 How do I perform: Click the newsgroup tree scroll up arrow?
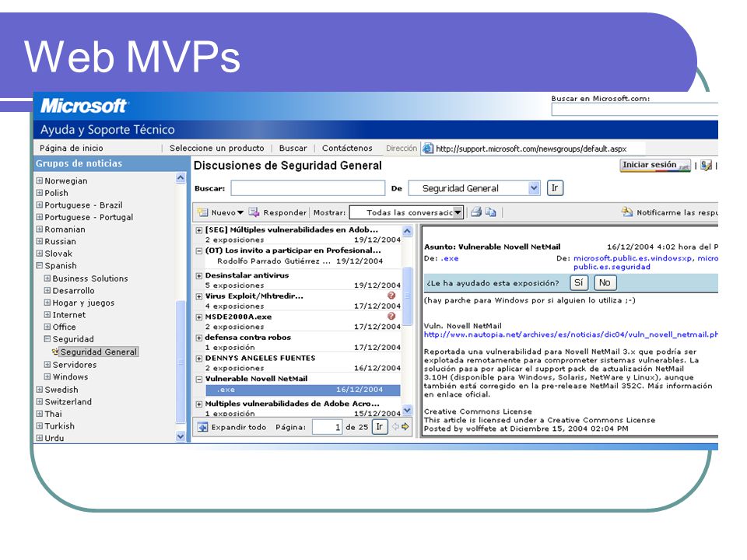181,179
